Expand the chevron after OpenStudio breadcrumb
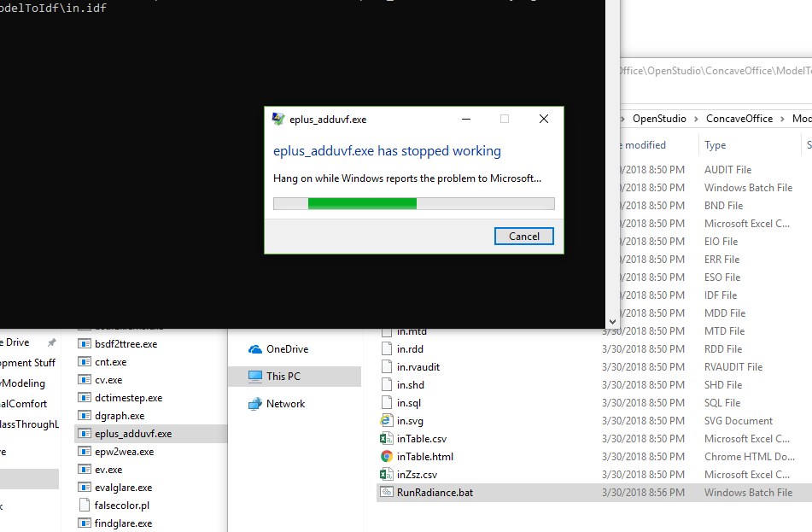The width and height of the screenshot is (812, 532). click(696, 120)
